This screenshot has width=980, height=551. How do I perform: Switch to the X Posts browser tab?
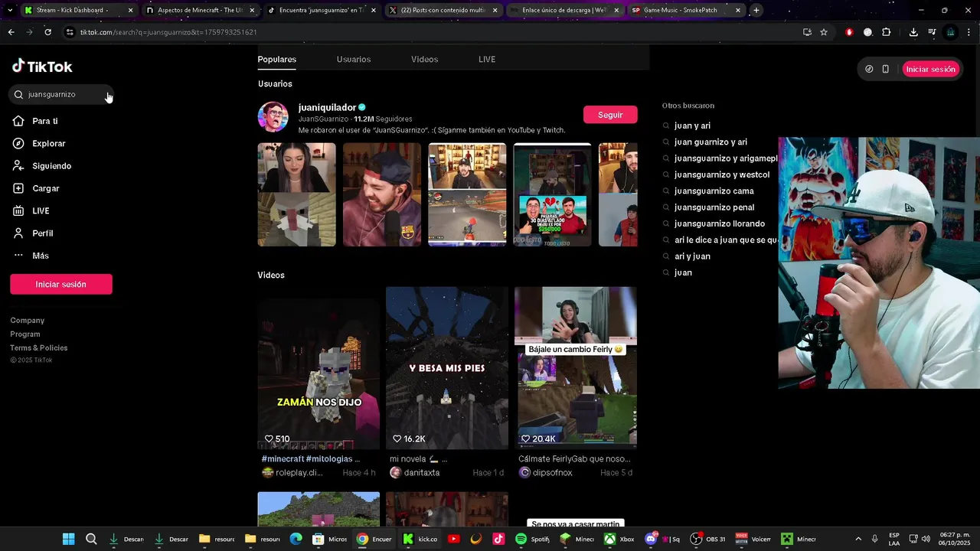(443, 10)
